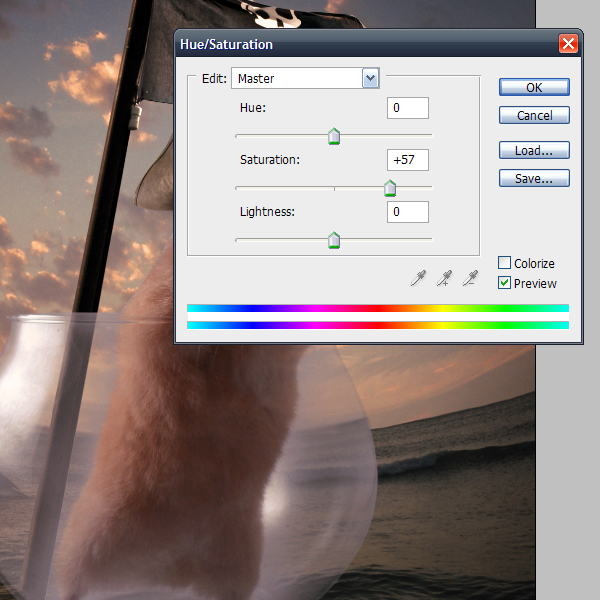Click the Save... button

[x=534, y=178]
